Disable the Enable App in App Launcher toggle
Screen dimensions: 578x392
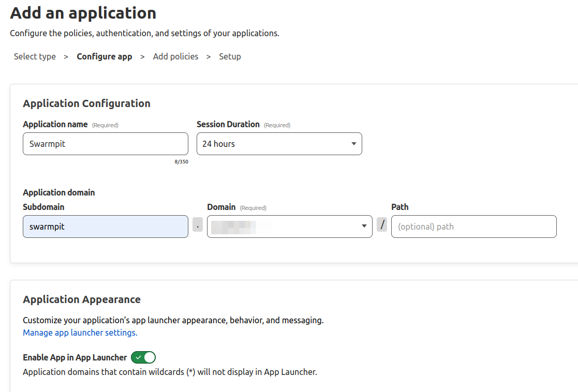(143, 357)
